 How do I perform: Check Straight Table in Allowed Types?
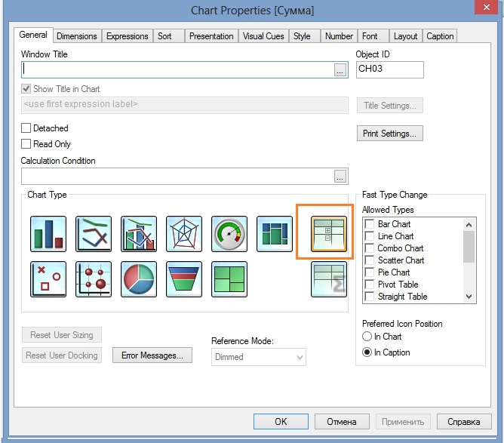[x=370, y=297]
